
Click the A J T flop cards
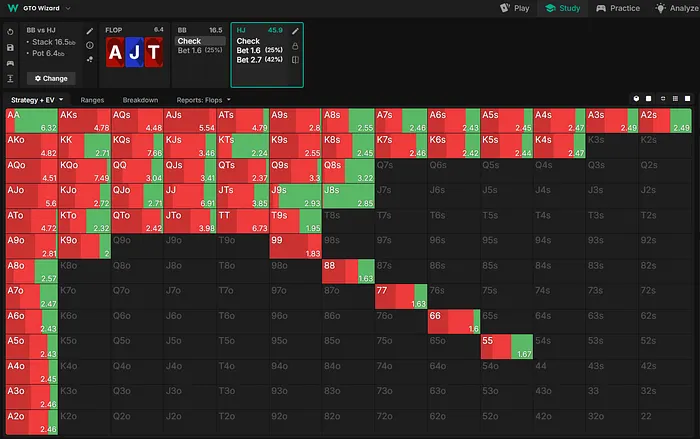point(135,53)
